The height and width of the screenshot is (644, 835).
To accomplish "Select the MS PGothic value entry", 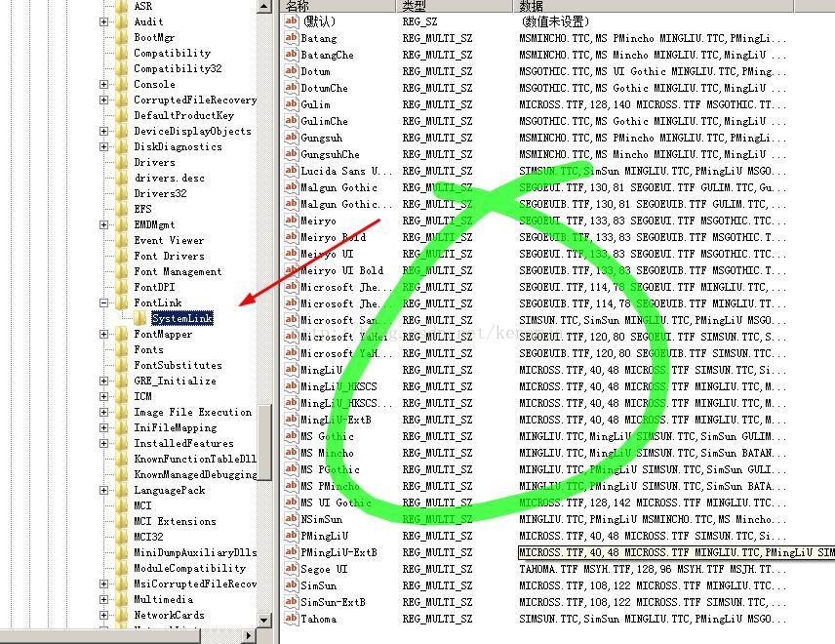I will pos(330,469).
